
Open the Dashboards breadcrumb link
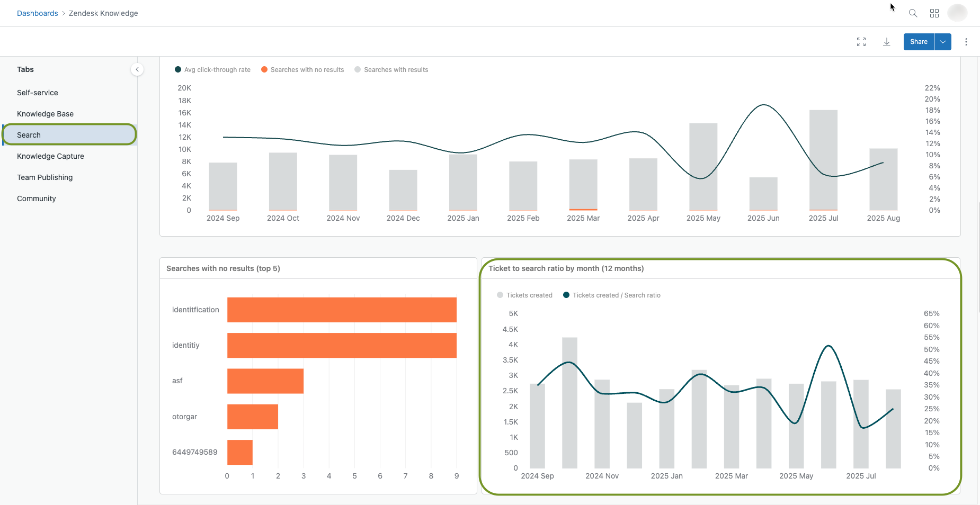38,13
